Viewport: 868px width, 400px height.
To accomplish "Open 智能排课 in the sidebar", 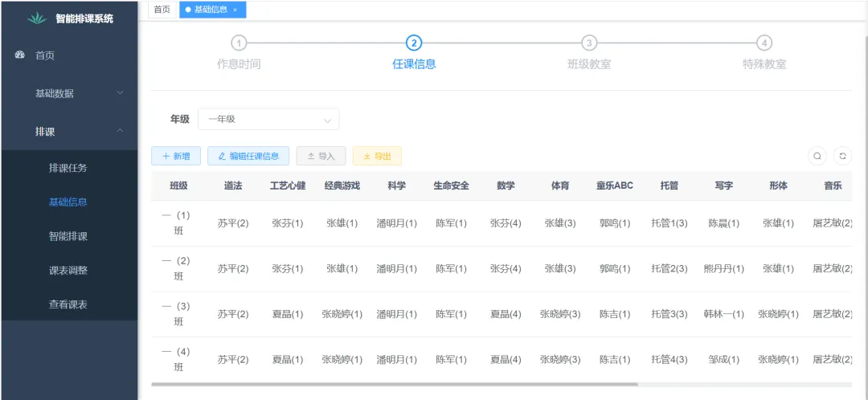I will (68, 236).
